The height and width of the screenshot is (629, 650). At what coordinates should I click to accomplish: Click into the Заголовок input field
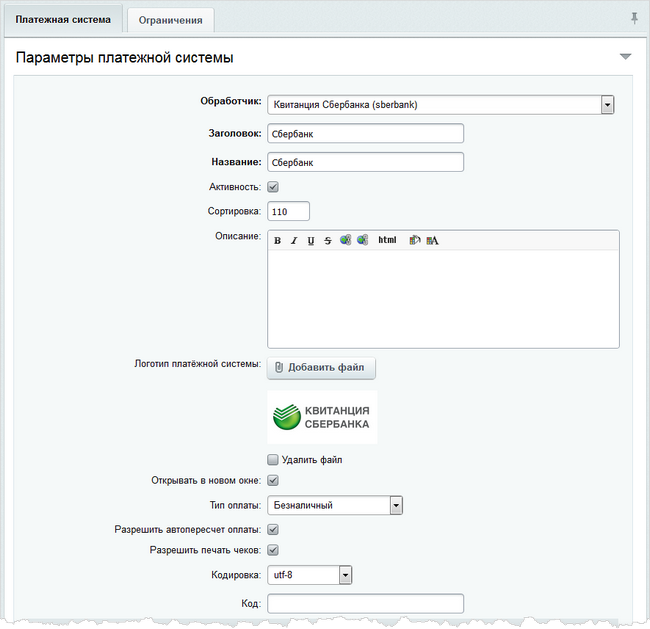(x=366, y=134)
